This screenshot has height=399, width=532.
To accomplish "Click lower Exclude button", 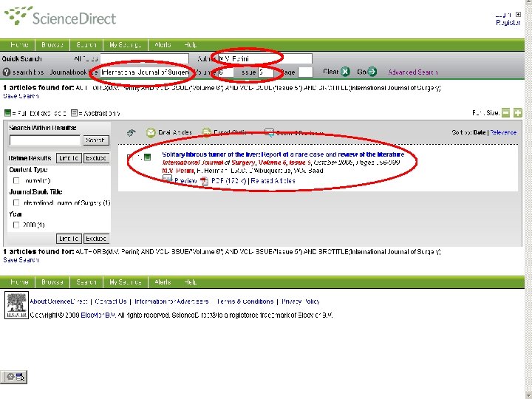I will coord(96,239).
